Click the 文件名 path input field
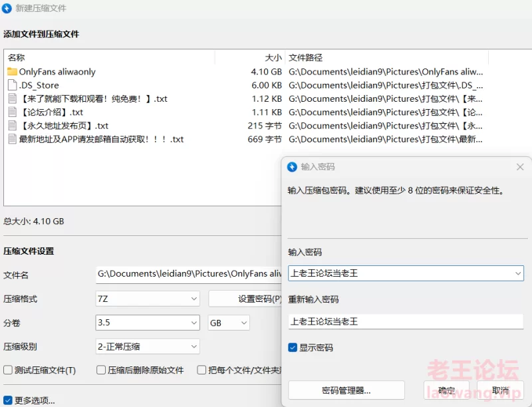Viewport: 532px width, 407px height. (189, 274)
